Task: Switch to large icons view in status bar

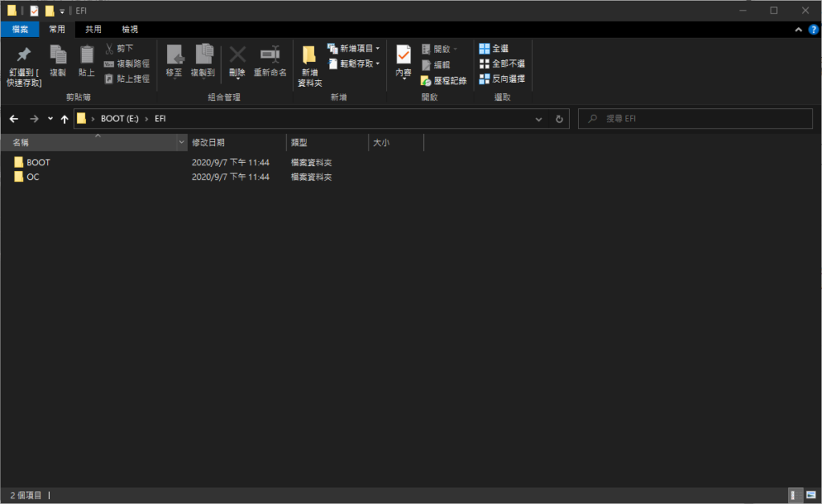Action: tap(809, 495)
